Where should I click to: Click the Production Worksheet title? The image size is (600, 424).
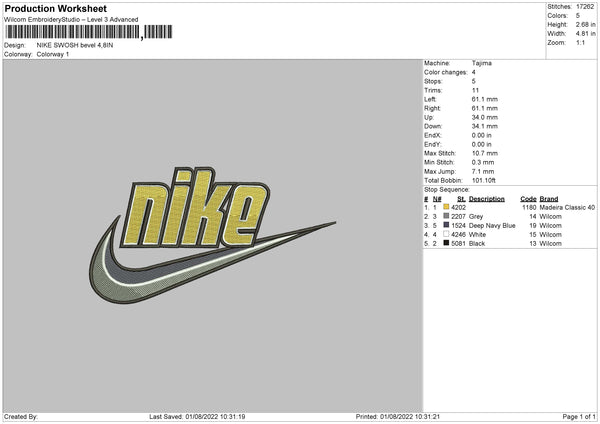point(55,8)
